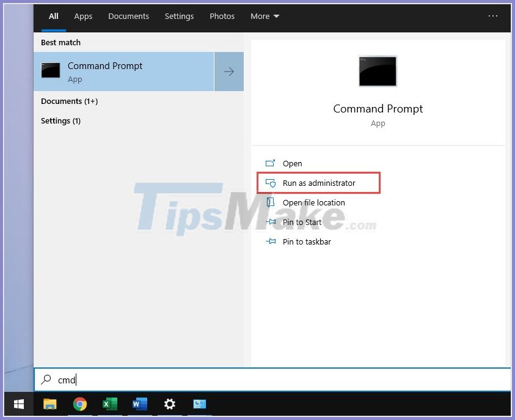This screenshot has height=420, width=515.
Task: Click the Command Prompt app icon in Best match
Action: (x=50, y=70)
